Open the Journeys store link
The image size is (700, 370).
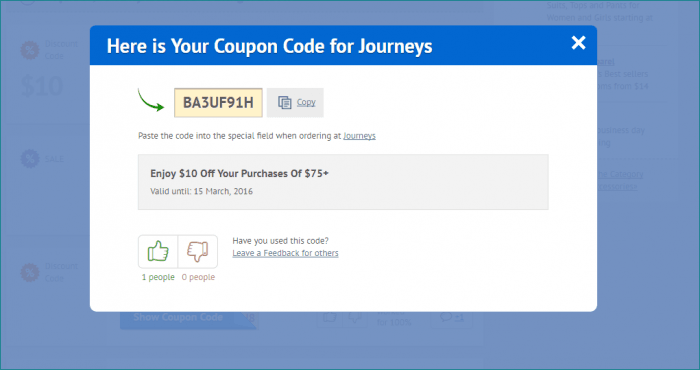coord(359,136)
